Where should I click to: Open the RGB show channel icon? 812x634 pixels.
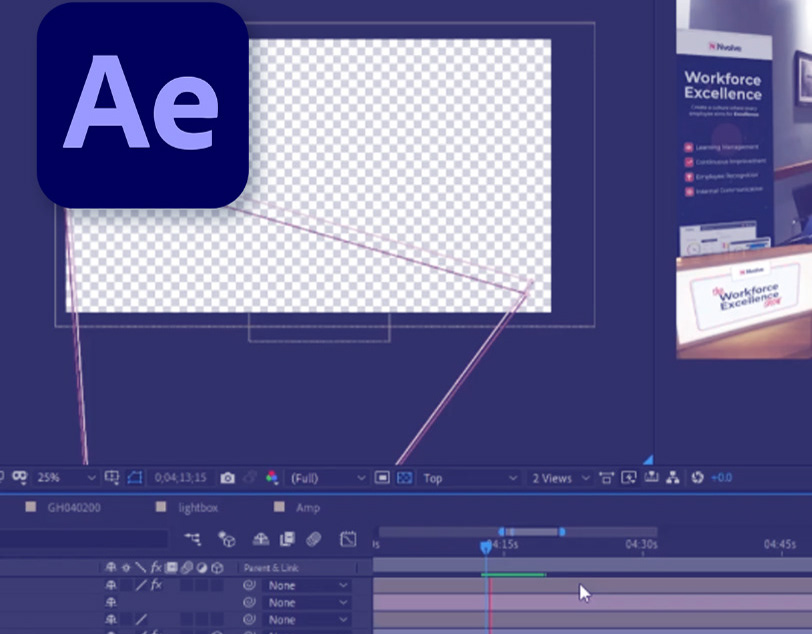(272, 478)
